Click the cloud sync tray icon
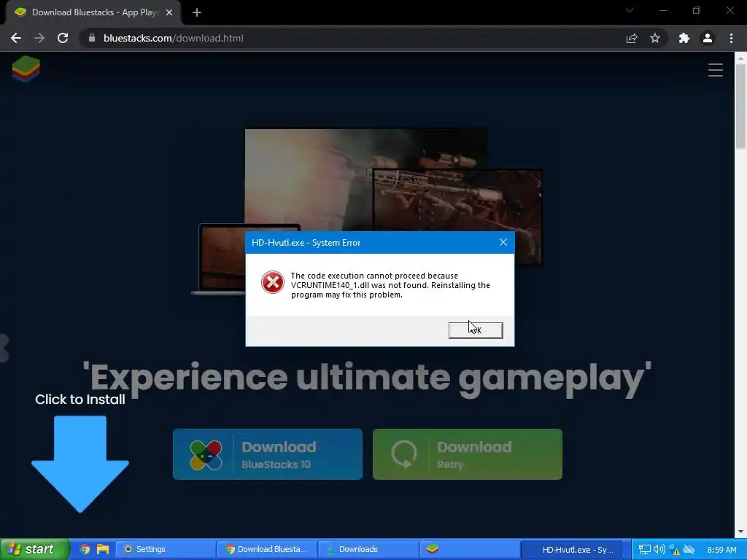The width and height of the screenshot is (747, 560). click(x=689, y=550)
